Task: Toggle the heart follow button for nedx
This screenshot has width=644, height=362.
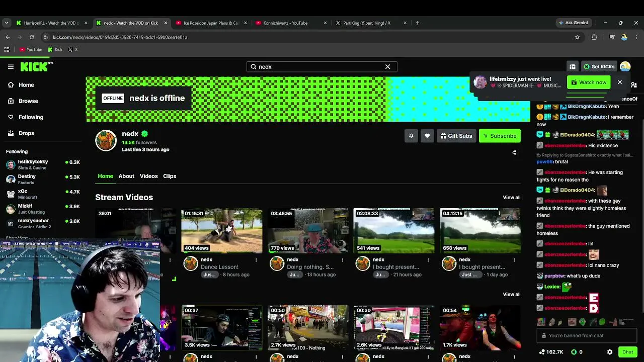Action: tap(427, 136)
